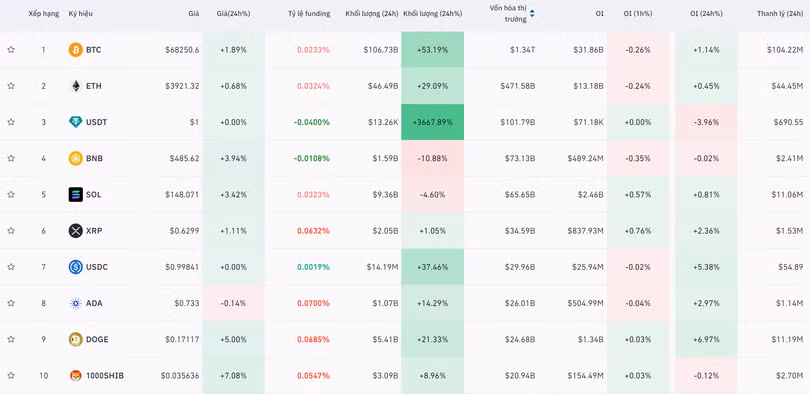Click SOL funding rate 0.0323%

click(x=313, y=195)
